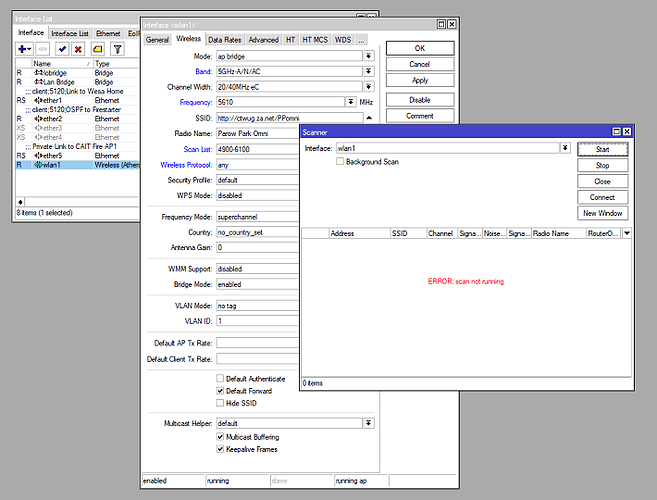Tick the Hide SSID checkbox
Screen dimensions: 657x500
221,402
